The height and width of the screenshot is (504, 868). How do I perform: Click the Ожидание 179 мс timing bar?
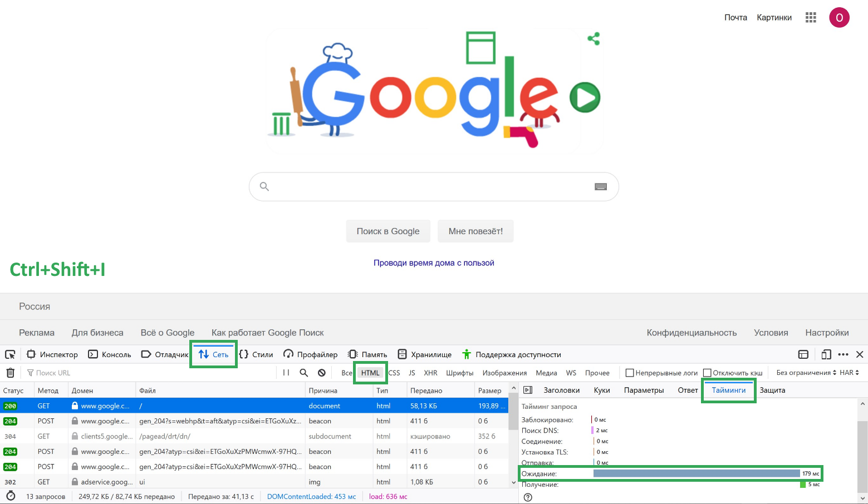tap(697, 473)
